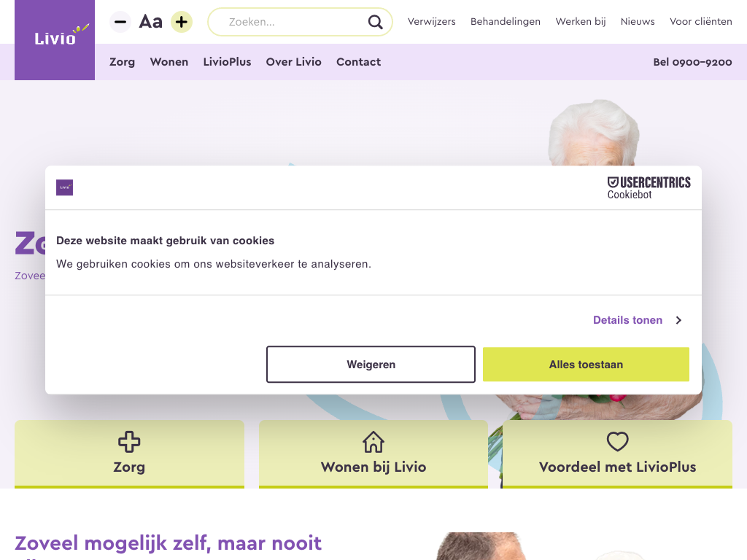
Task: Open the Zorg main menu
Action: pyautogui.click(x=122, y=62)
